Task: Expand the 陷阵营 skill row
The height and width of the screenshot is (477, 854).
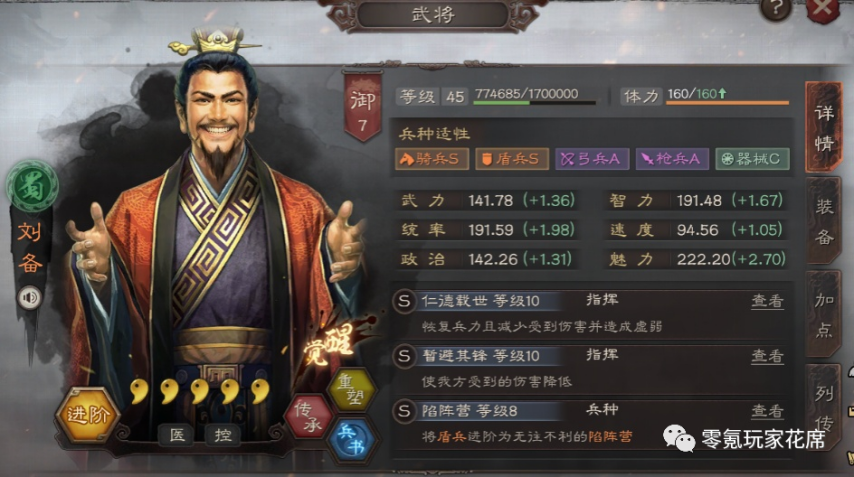Action: [590, 424]
